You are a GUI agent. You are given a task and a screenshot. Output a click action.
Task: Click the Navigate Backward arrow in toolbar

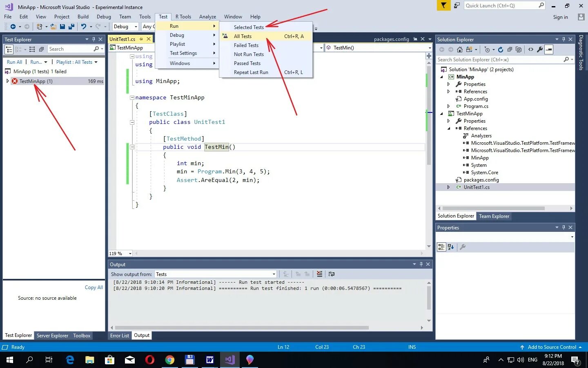(x=13, y=27)
